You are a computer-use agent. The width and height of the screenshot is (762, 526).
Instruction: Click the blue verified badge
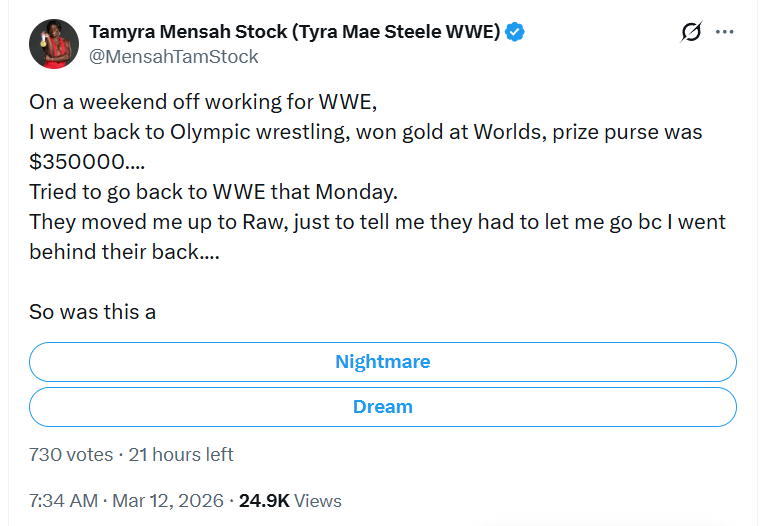tap(515, 32)
